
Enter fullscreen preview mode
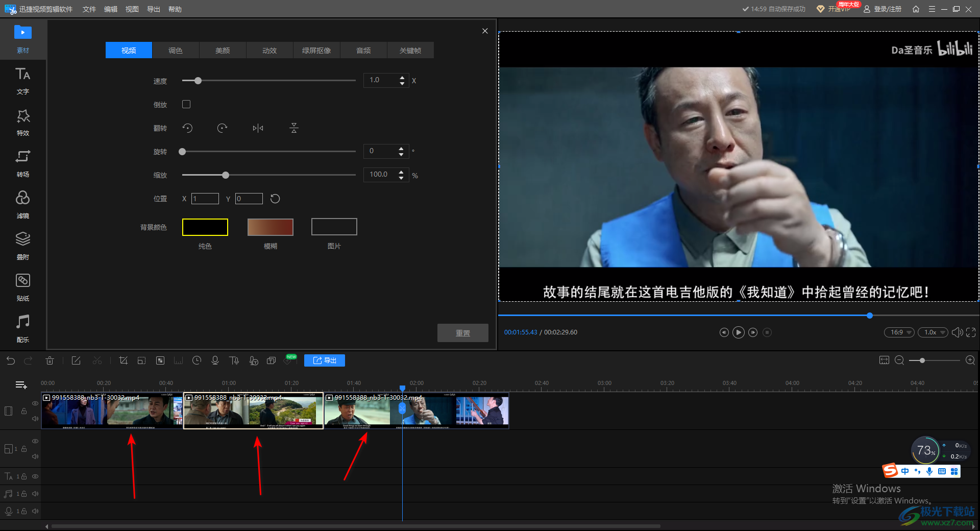971,332
